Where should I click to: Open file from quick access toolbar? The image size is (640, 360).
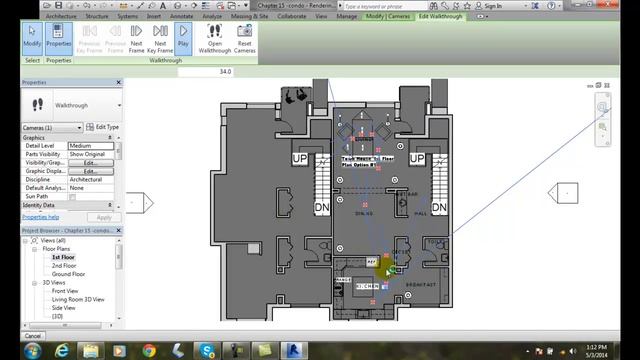pos(47,6)
